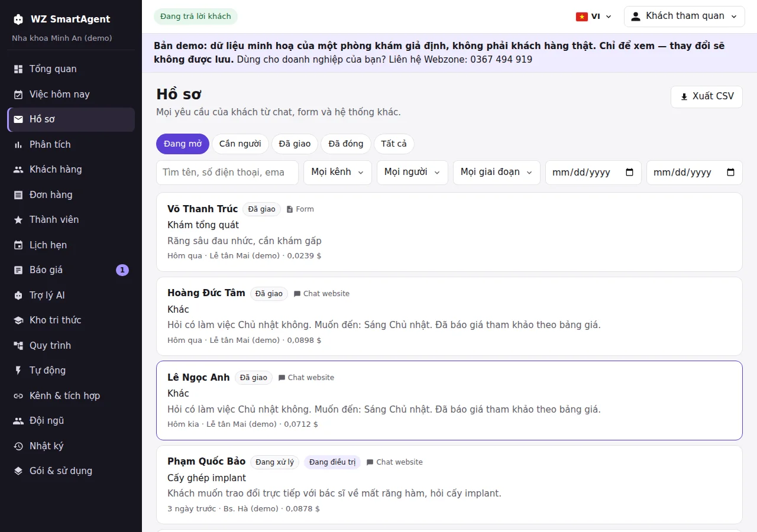The width and height of the screenshot is (757, 532).
Task: Export records with Xuất CSV button
Action: pos(707,97)
